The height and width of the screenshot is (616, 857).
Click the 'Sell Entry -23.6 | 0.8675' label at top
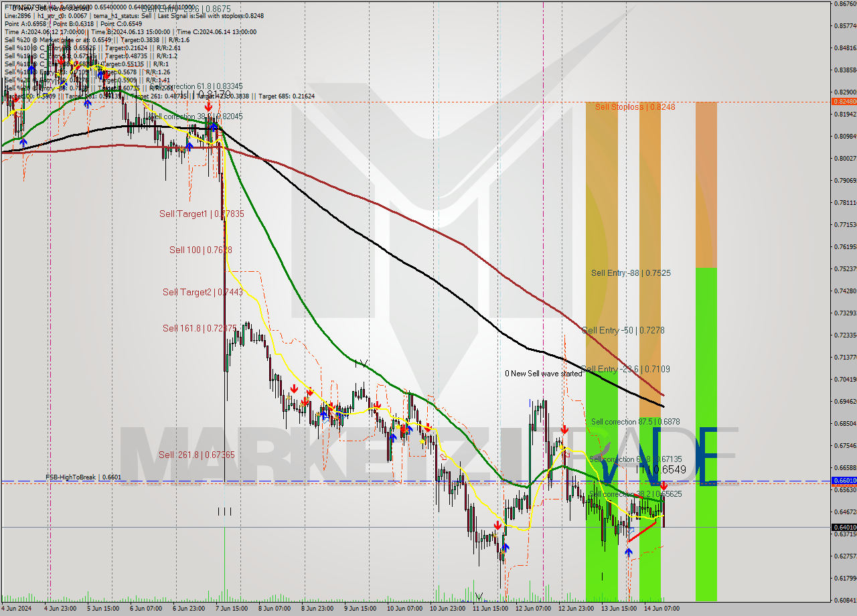pos(185,8)
